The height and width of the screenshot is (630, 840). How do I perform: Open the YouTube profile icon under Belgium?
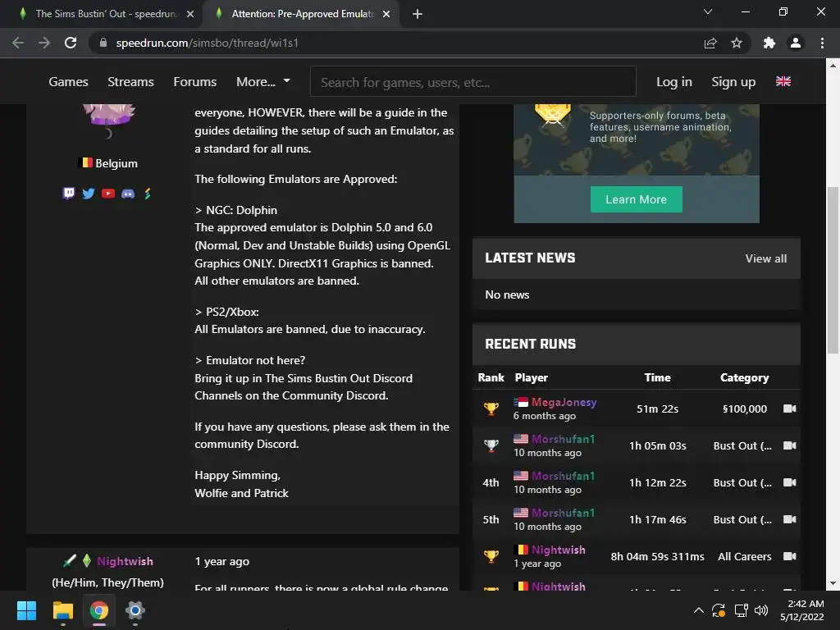(108, 194)
